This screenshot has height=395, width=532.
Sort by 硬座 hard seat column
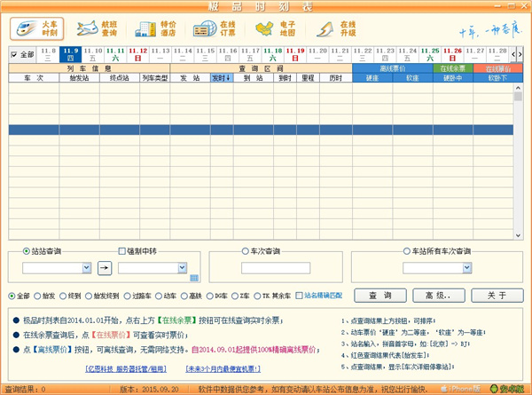click(x=372, y=78)
